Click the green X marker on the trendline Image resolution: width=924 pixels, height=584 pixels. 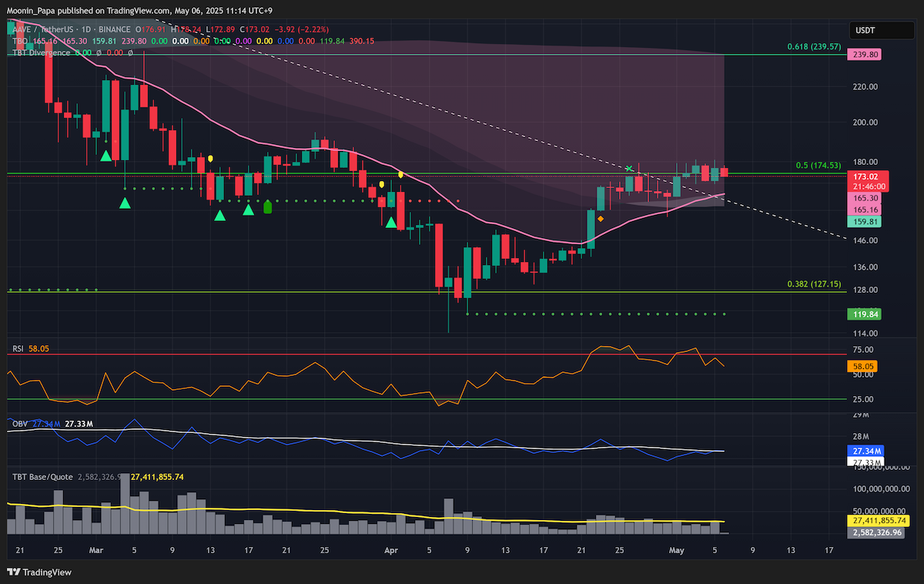tap(630, 168)
